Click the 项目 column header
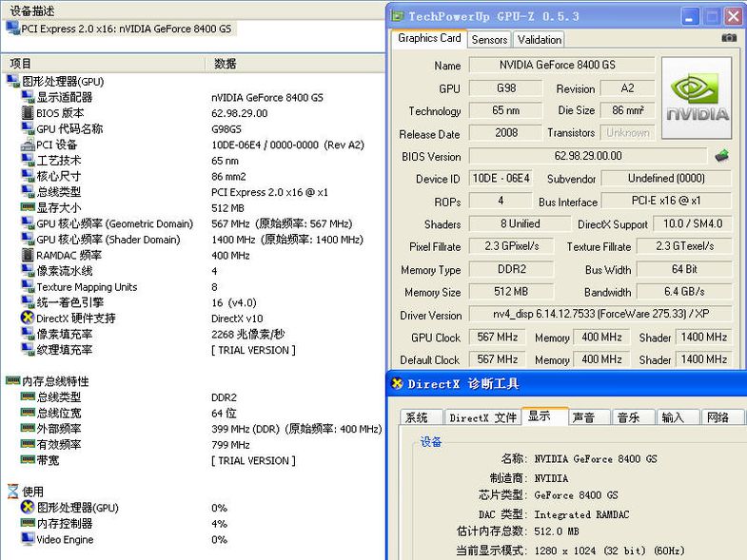This screenshot has height=560, width=747. coord(21,64)
